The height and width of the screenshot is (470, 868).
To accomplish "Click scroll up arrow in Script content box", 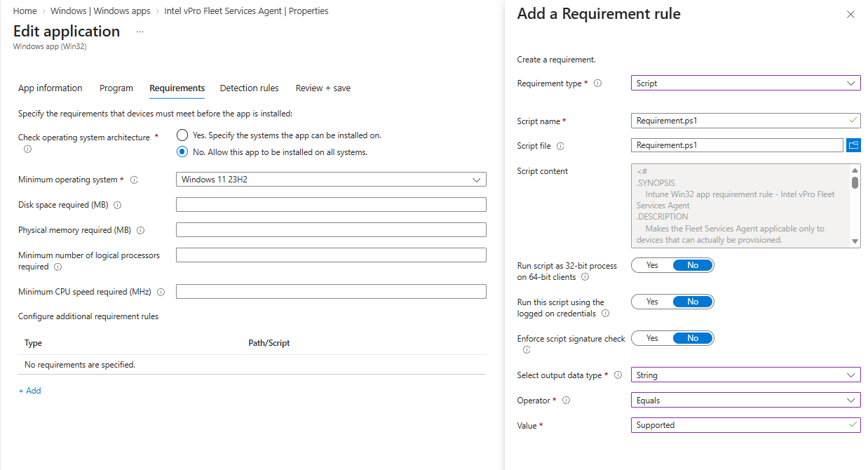I will (x=855, y=170).
